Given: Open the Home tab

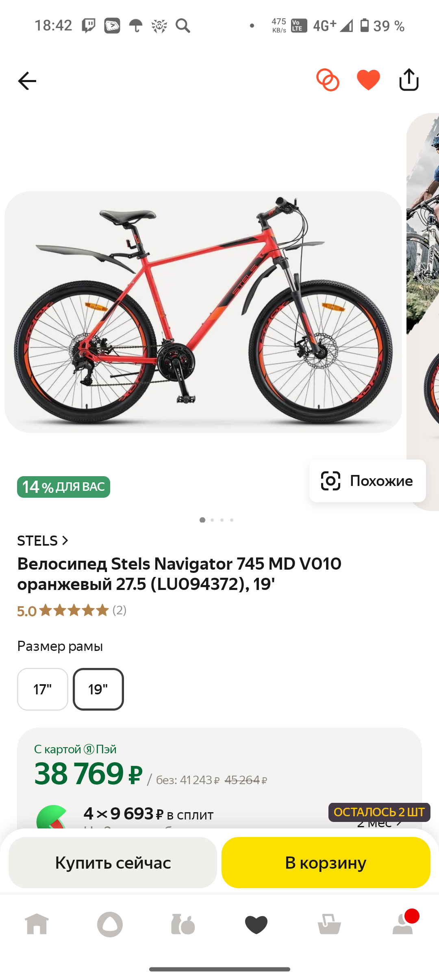Looking at the screenshot, I should tap(37, 924).
